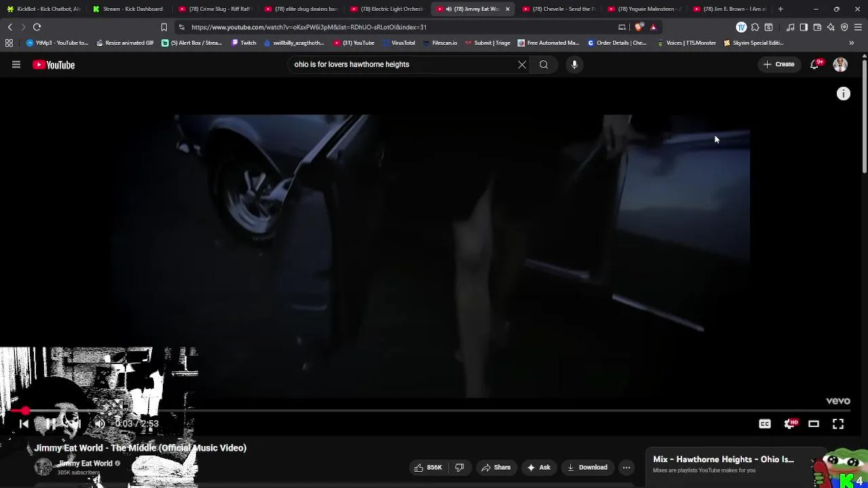868x488 pixels.
Task: Switch the player to theater mode
Action: coord(814,424)
